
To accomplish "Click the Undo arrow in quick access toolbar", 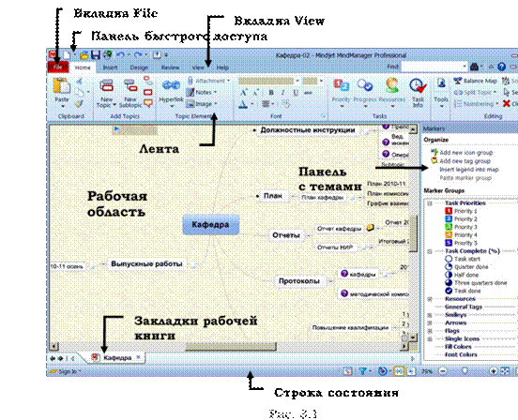I will 120,54.
